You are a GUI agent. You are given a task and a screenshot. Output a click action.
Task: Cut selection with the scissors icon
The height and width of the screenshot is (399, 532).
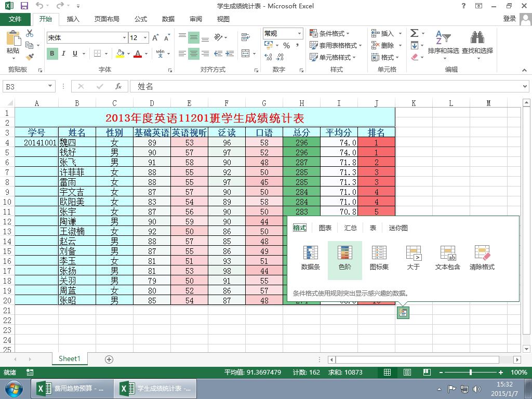click(x=30, y=33)
